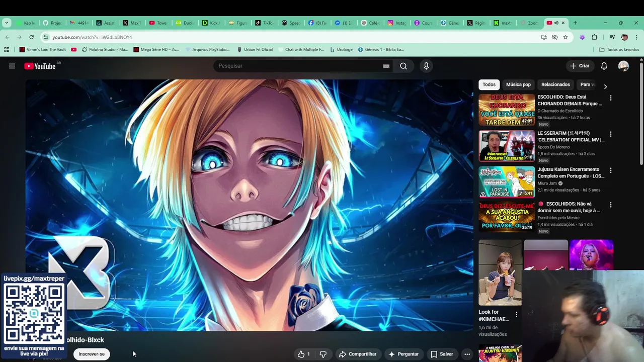
Task: Open the media control icon in Chrome toolbar
Action: tap(612, 37)
